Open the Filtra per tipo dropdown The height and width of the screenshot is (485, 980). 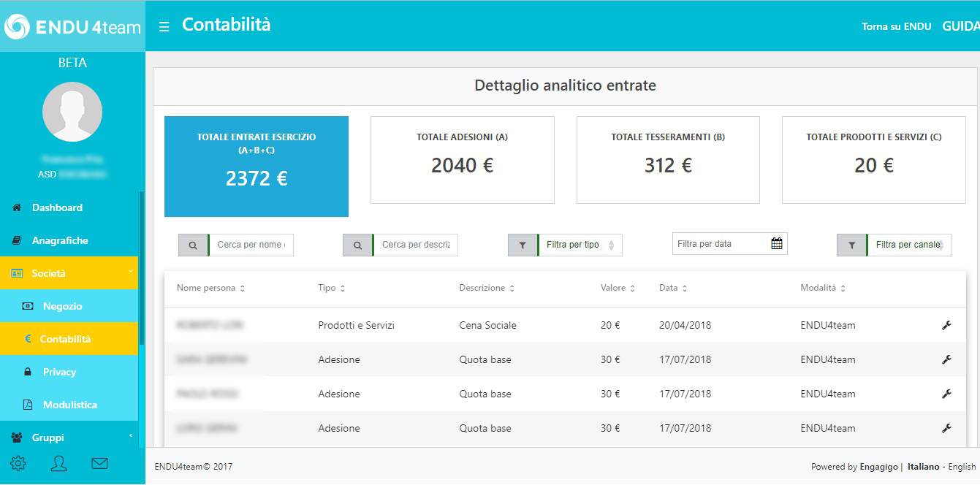pyautogui.click(x=580, y=245)
